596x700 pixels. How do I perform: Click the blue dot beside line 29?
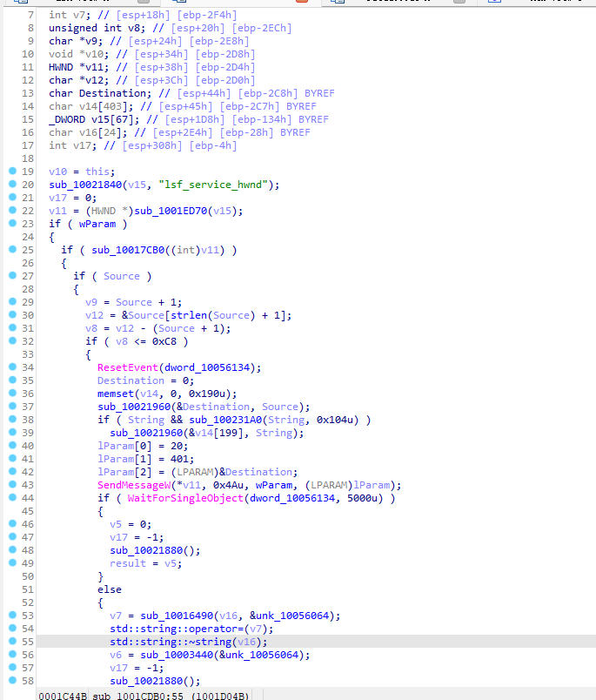click(12, 302)
